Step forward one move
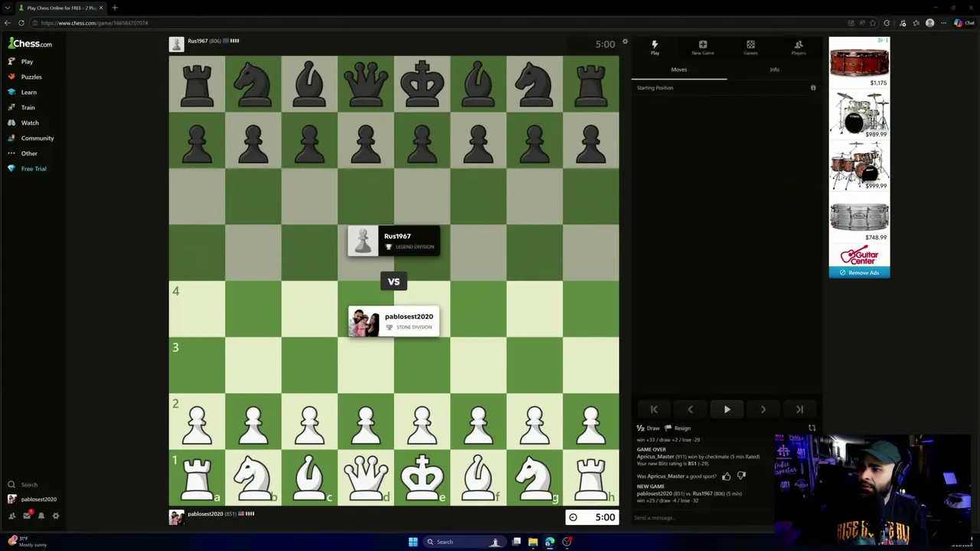The height and width of the screenshot is (551, 980). (x=763, y=409)
